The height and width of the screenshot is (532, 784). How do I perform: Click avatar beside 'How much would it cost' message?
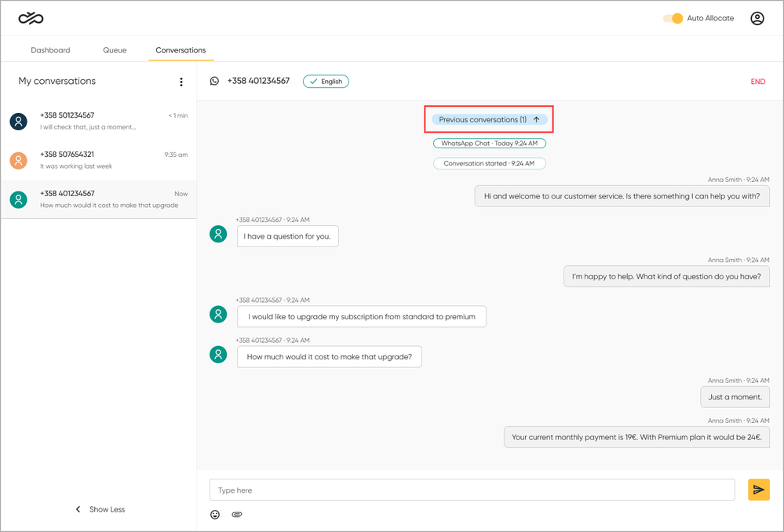[218, 354]
